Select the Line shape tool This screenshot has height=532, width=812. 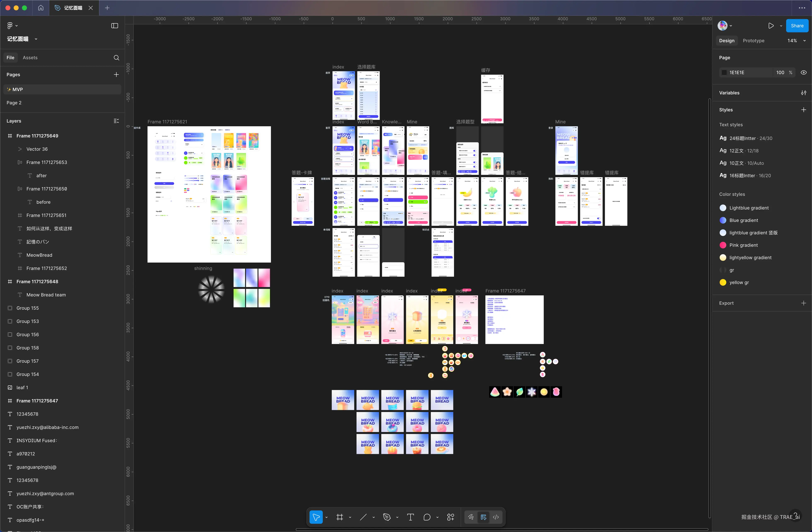(363, 517)
